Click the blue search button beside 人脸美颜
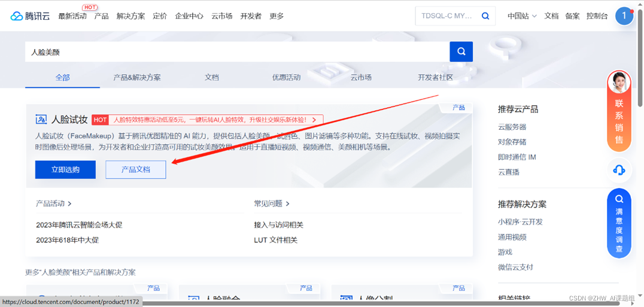The image size is (644, 307). (x=461, y=51)
